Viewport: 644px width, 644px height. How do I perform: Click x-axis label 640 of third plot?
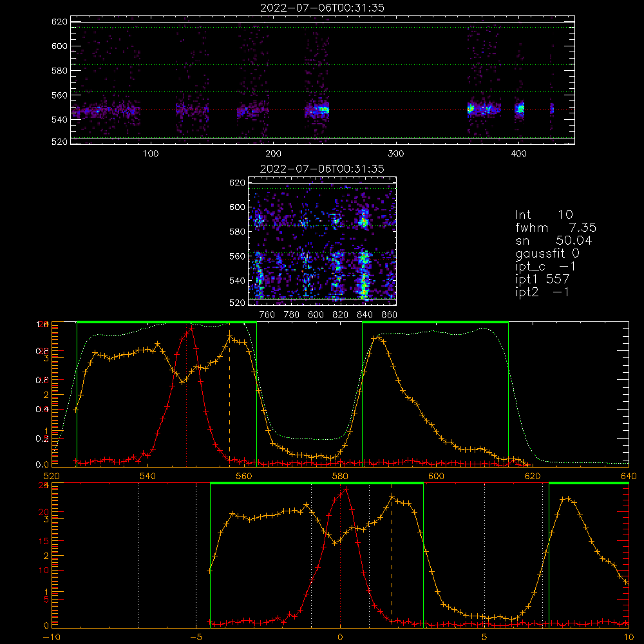[x=629, y=476]
